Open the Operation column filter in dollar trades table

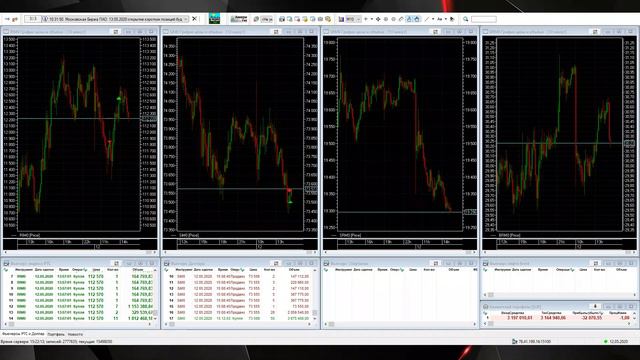pos(242,270)
